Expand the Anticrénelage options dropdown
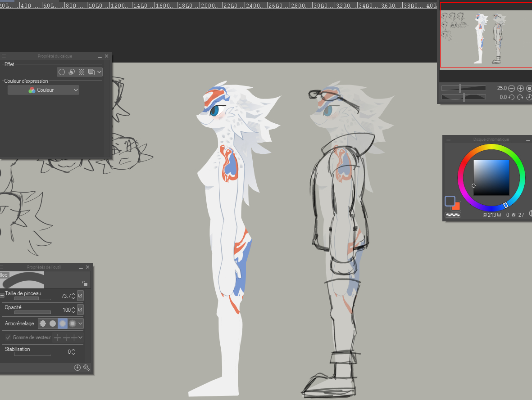Screen dimensions: 532x400 point(81,323)
